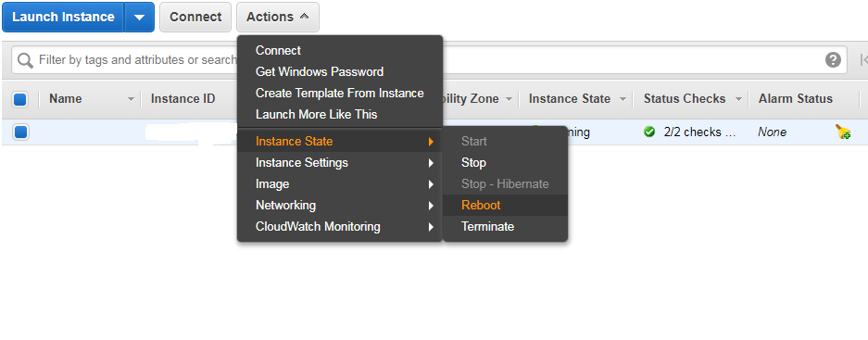868x340 pixels.
Task: Click the green status check icon
Action: tap(650, 132)
